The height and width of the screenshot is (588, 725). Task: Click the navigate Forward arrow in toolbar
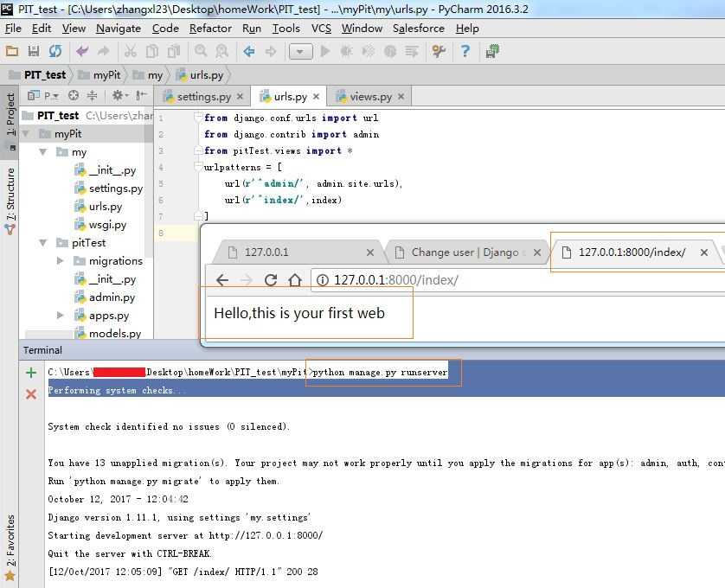(271, 51)
